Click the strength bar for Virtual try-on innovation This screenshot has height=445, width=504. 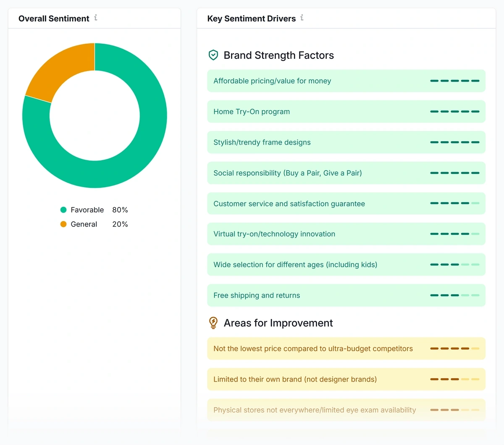click(x=455, y=234)
